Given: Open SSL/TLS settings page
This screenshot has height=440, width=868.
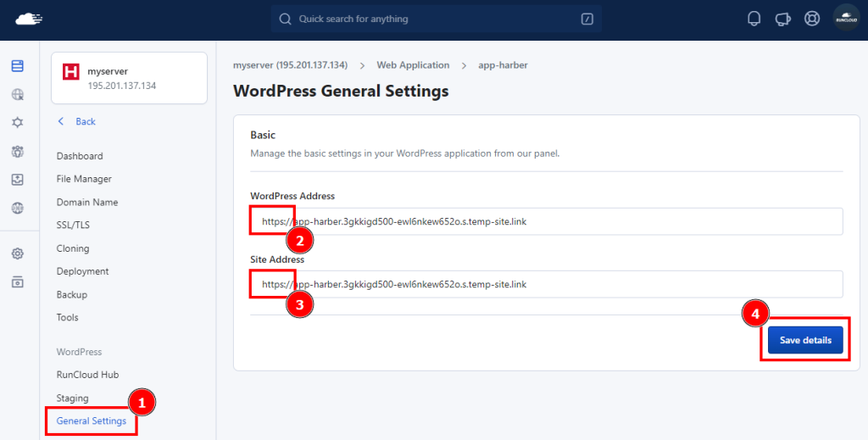Looking at the screenshot, I should click(73, 225).
